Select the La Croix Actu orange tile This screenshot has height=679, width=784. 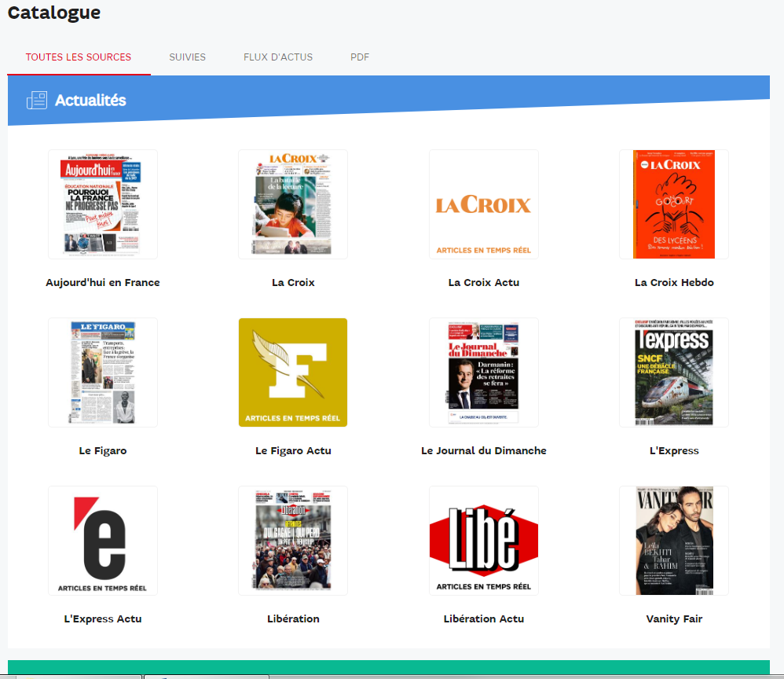(483, 204)
